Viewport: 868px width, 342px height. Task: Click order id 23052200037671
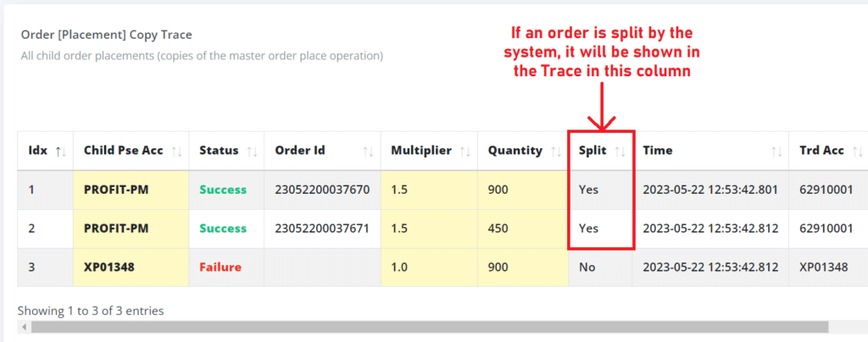pos(322,229)
